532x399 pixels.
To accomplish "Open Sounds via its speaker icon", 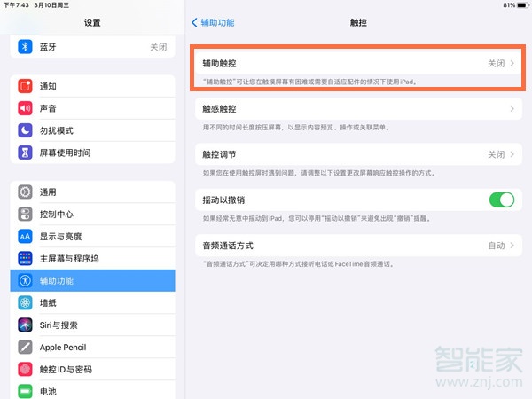I will 25,108.
